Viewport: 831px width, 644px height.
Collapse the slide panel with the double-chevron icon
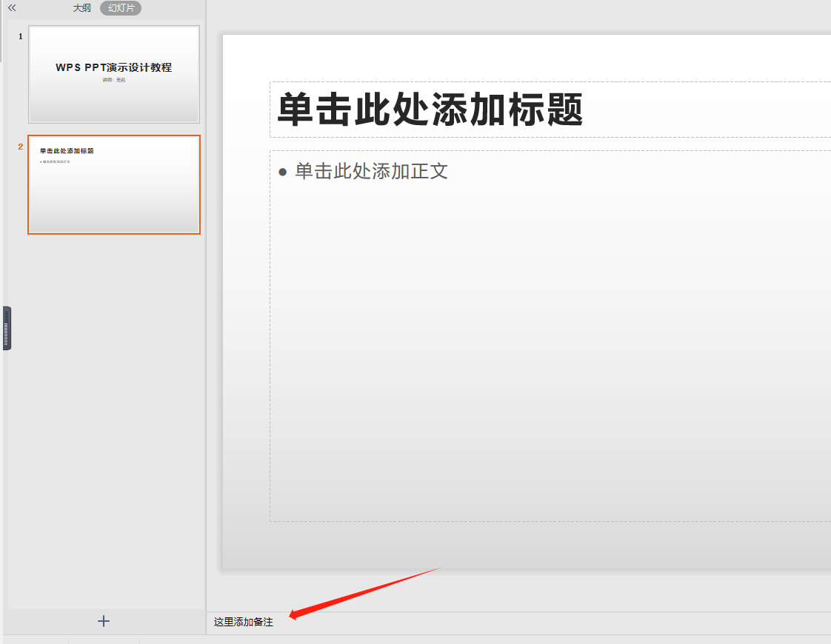coord(12,8)
